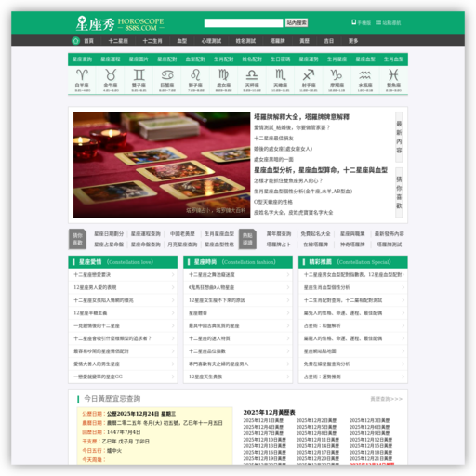Open 血型 in the main nav
476x476 pixels.
click(x=181, y=41)
